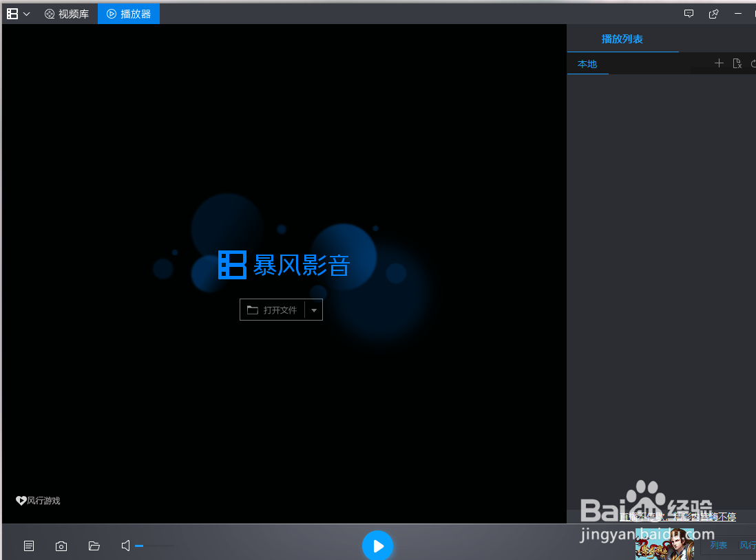Switch to the 视频库 tab
This screenshot has width=756, height=560.
tap(67, 14)
